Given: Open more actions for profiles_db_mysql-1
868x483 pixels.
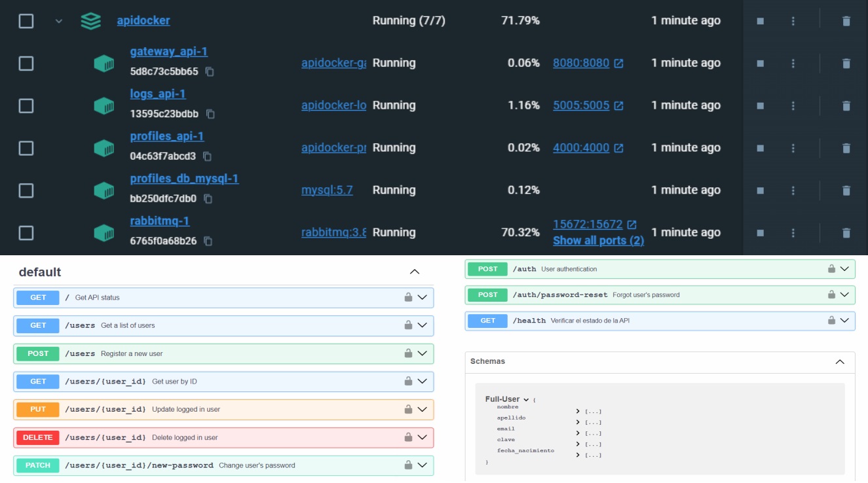Looking at the screenshot, I should coord(793,190).
